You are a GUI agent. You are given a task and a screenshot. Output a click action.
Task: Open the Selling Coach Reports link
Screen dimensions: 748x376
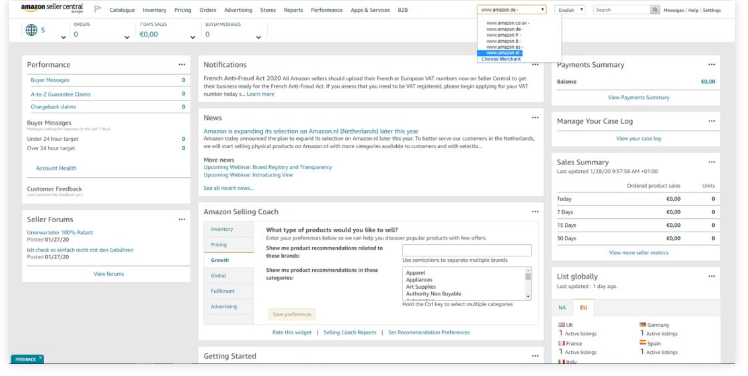tap(350, 332)
